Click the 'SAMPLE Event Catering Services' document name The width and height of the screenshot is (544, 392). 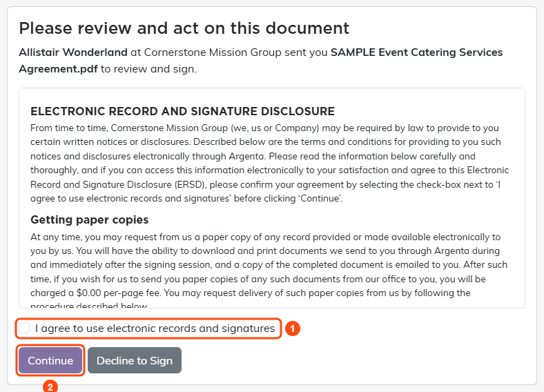pos(417,52)
